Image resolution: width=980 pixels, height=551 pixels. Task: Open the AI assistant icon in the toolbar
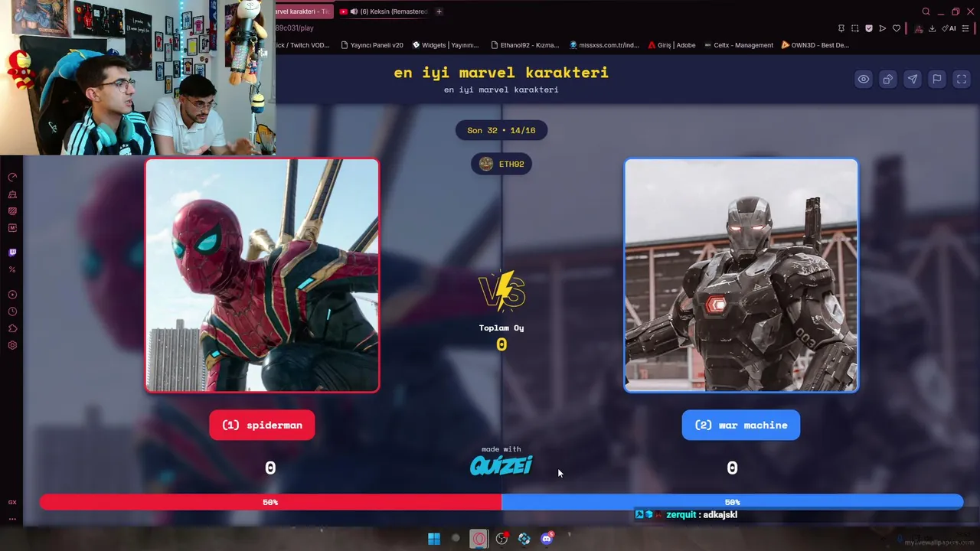click(950, 28)
